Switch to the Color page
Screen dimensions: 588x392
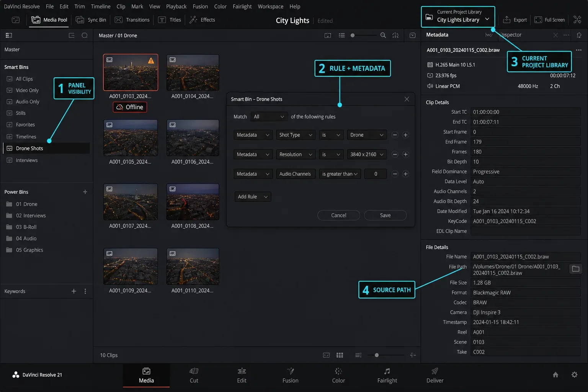(338, 376)
